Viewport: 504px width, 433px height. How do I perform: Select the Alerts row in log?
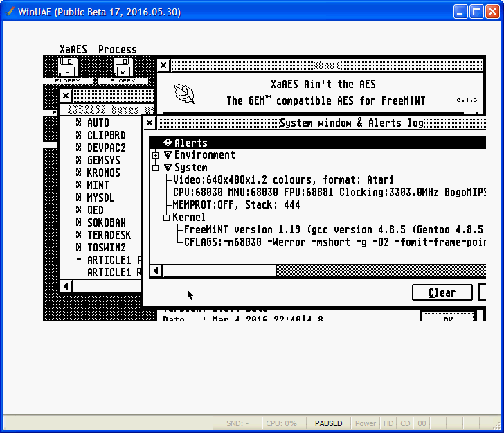pos(190,143)
